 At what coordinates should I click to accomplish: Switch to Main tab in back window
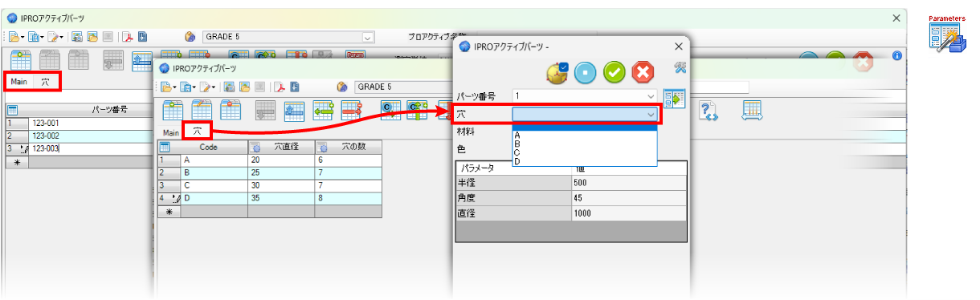coord(19,82)
